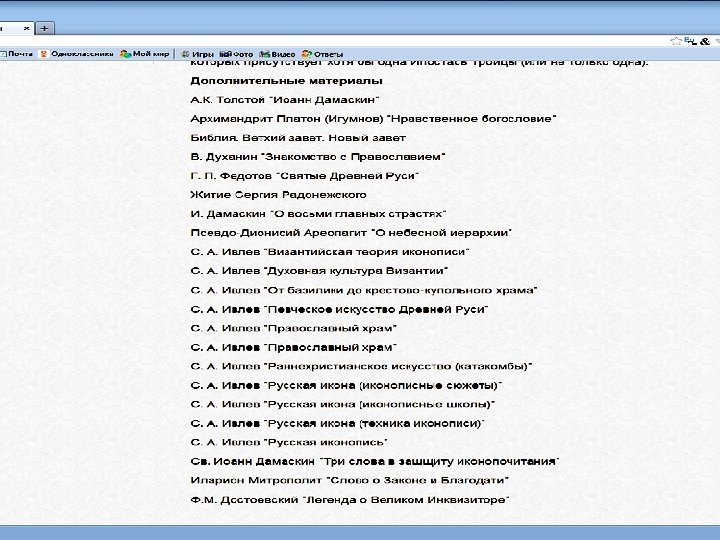The width and height of the screenshot is (720, 540).
Task: Open the Одноклассники bookmark
Action: (x=77, y=54)
